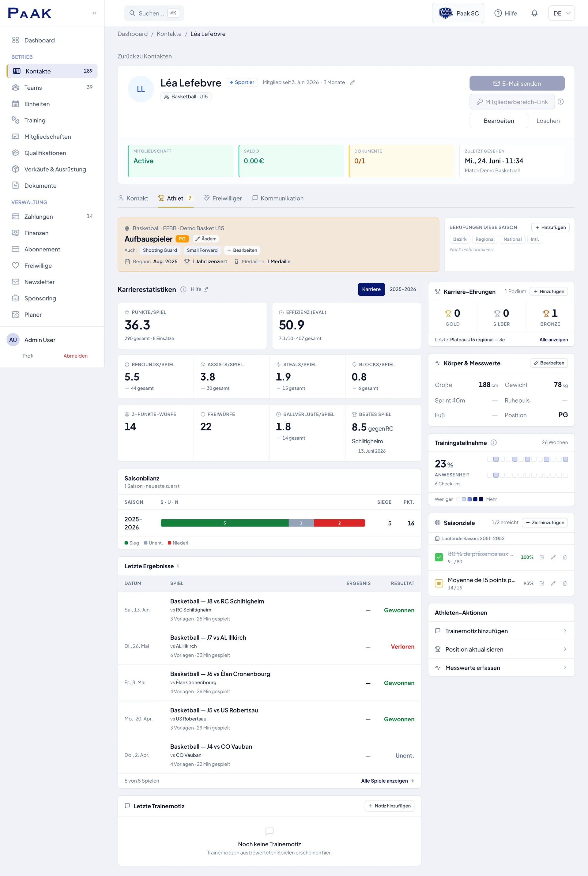The width and height of the screenshot is (588, 876).
Task: Go to Zahlungen in the sidebar
Action: tap(52, 216)
